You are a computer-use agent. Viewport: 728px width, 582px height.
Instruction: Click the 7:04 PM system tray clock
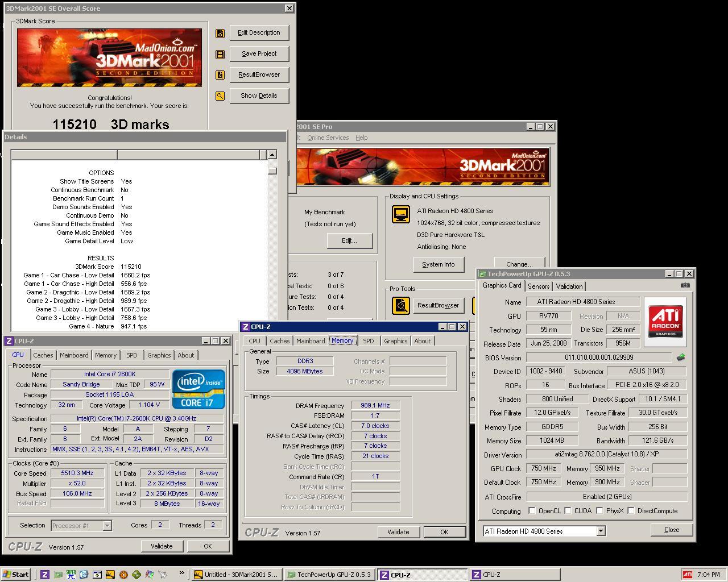[709, 575]
